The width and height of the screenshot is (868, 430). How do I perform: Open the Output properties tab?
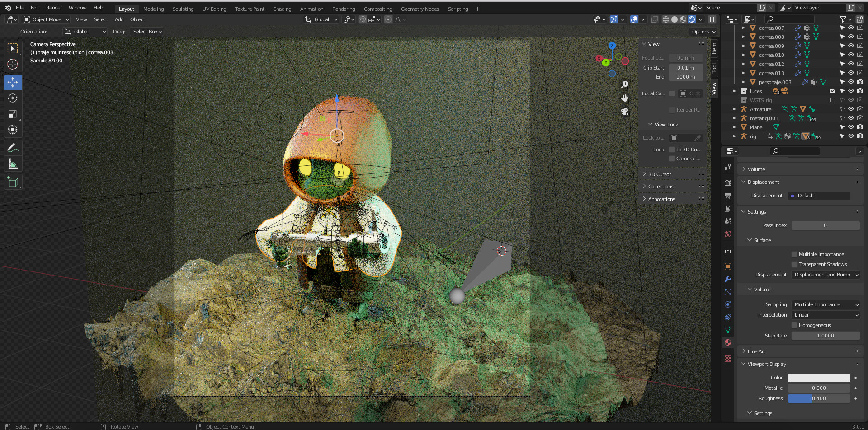coord(728,196)
